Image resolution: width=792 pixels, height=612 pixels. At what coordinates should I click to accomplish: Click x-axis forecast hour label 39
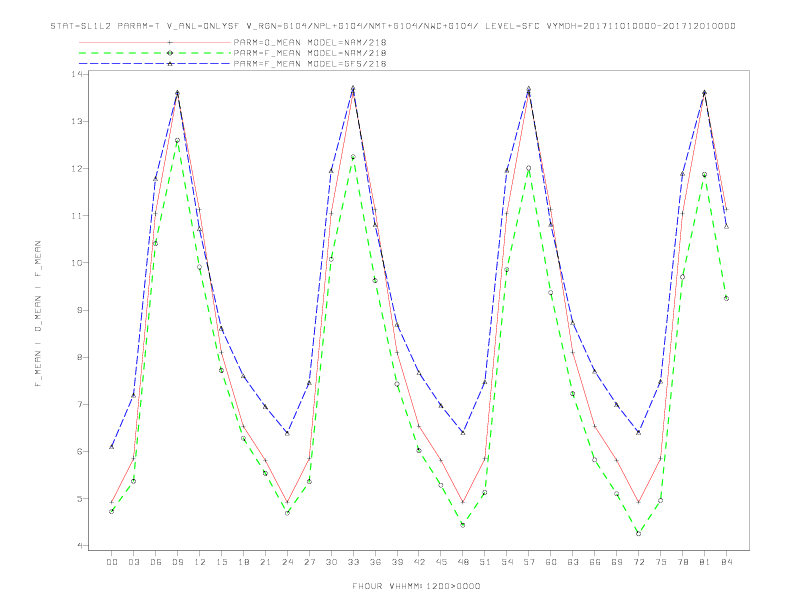click(x=397, y=562)
